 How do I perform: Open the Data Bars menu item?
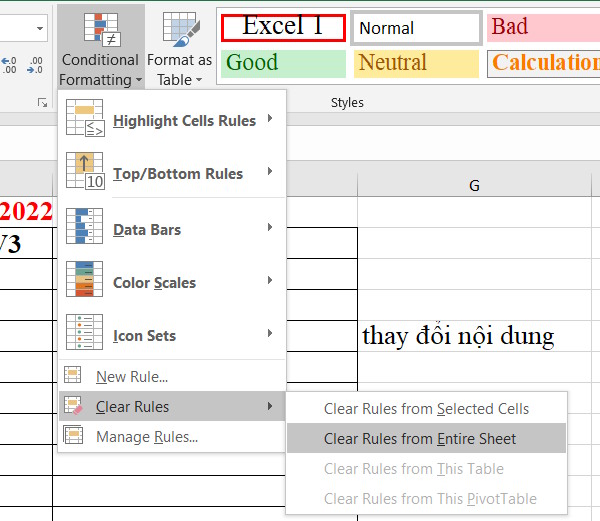(x=172, y=227)
